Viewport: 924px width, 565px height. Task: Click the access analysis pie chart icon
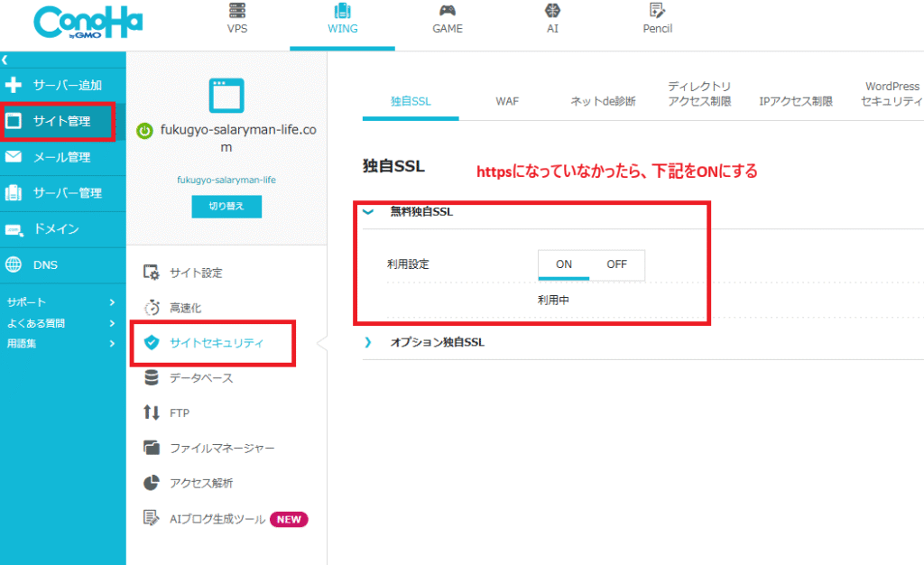pos(152,483)
